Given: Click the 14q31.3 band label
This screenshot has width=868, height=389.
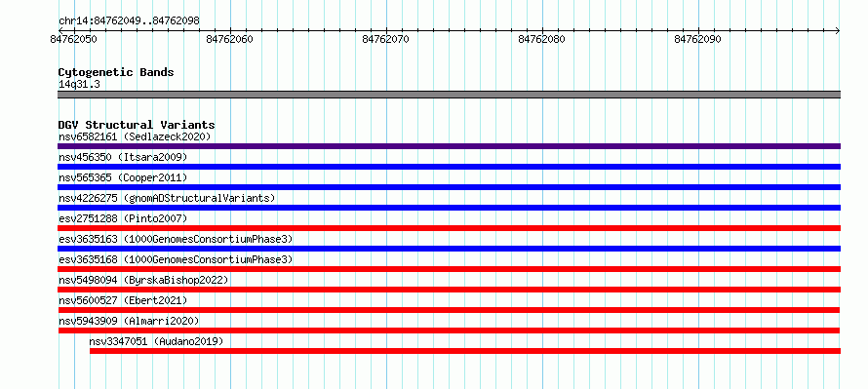Looking at the screenshot, I should pos(79,84).
